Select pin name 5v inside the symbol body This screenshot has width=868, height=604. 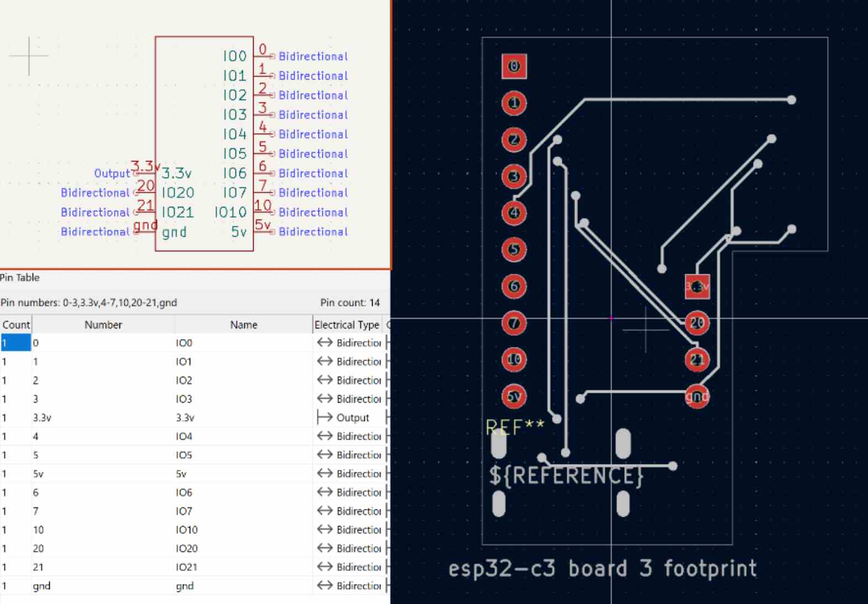[239, 232]
